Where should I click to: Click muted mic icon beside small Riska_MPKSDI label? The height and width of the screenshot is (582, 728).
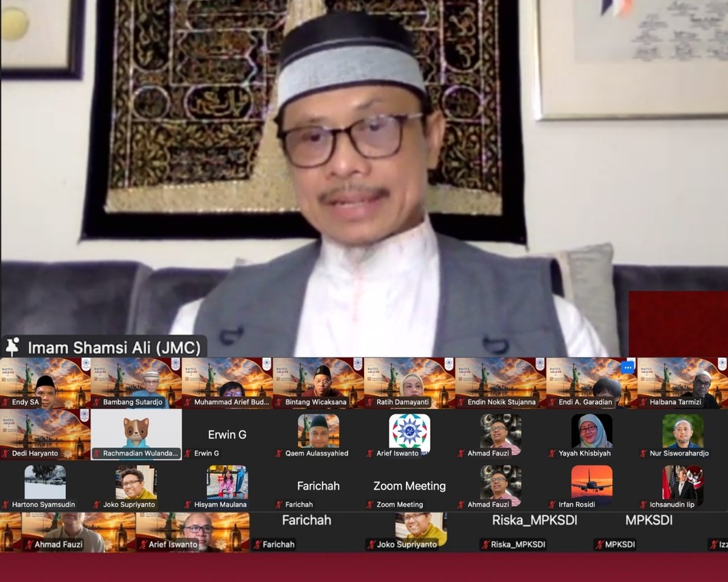tap(485, 544)
